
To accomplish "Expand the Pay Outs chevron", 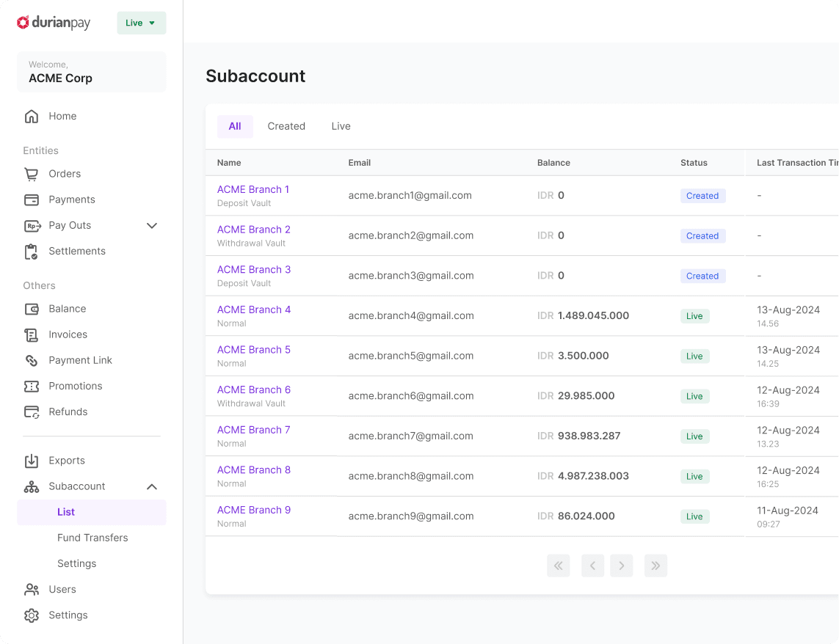I will (152, 226).
